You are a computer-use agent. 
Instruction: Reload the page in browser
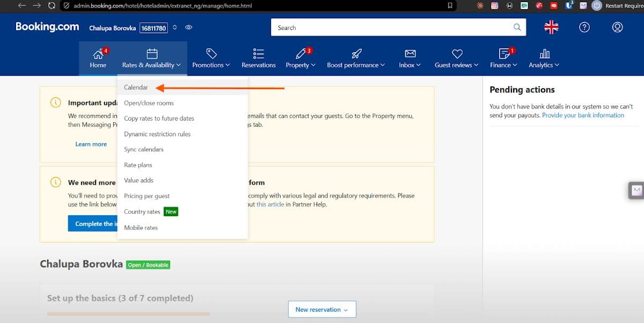click(52, 5)
